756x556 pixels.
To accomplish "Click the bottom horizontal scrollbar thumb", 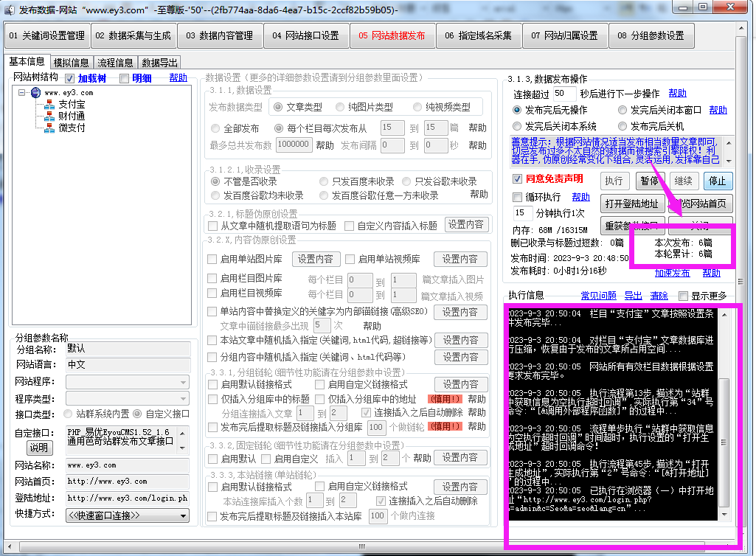I will pyautogui.click(x=361, y=546).
